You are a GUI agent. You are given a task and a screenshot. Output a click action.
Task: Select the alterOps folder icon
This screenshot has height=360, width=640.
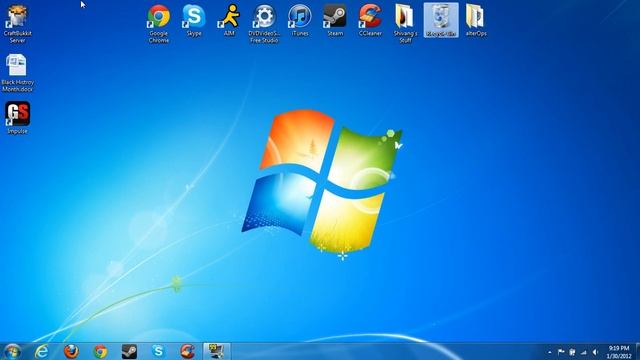pyautogui.click(x=476, y=21)
